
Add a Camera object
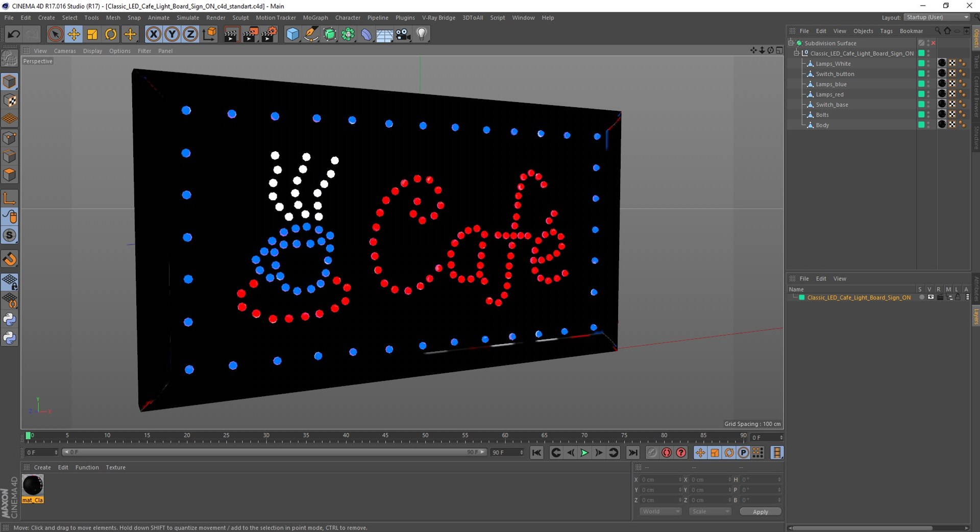click(403, 34)
